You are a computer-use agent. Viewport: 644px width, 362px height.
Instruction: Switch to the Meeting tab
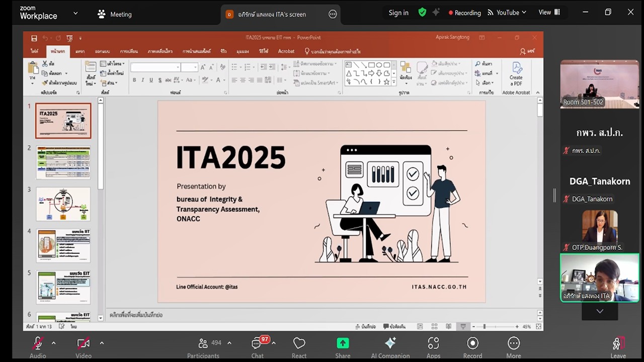point(115,15)
